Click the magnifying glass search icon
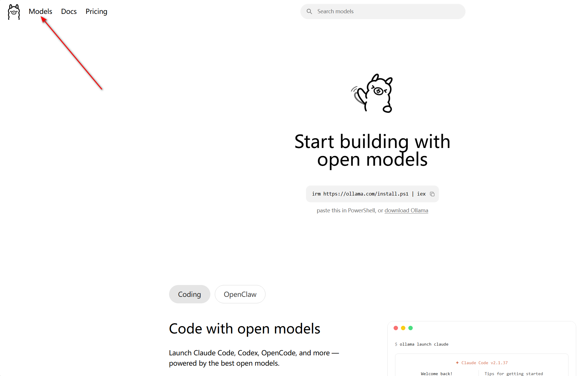This screenshot has height=376, width=588. click(x=309, y=12)
